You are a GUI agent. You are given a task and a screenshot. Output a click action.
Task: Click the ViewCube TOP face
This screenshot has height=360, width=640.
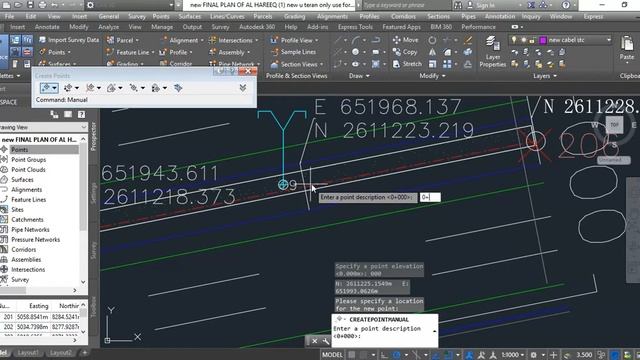(x=615, y=124)
